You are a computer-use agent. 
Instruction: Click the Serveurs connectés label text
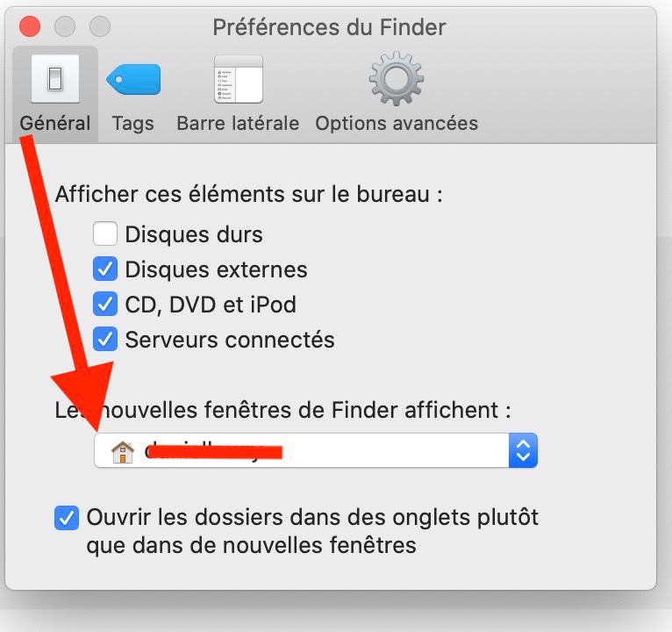[x=230, y=339]
